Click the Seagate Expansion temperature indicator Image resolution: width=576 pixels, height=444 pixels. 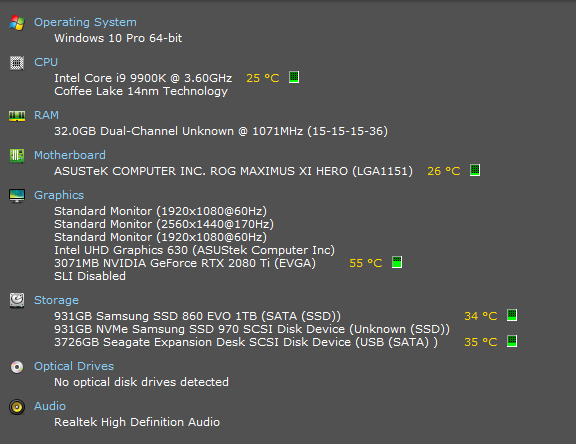point(512,341)
